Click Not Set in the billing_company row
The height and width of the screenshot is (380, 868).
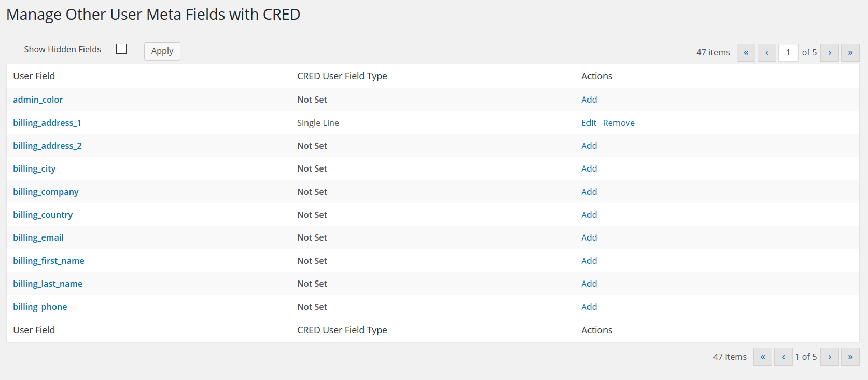pyautogui.click(x=312, y=192)
